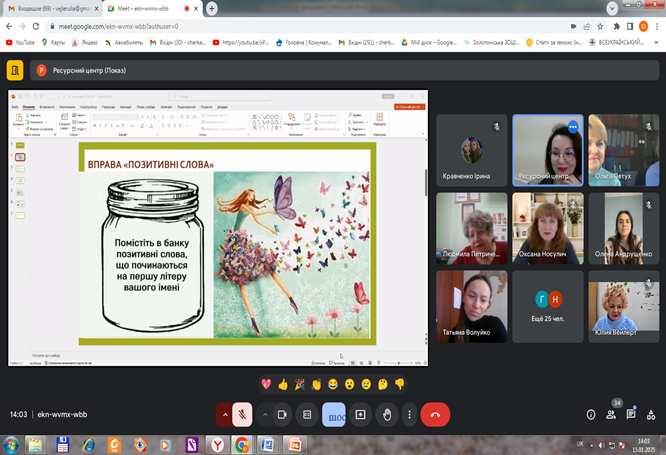The width and height of the screenshot is (666, 455).
Task: Click the UK language indicator in tray
Action: (x=580, y=444)
